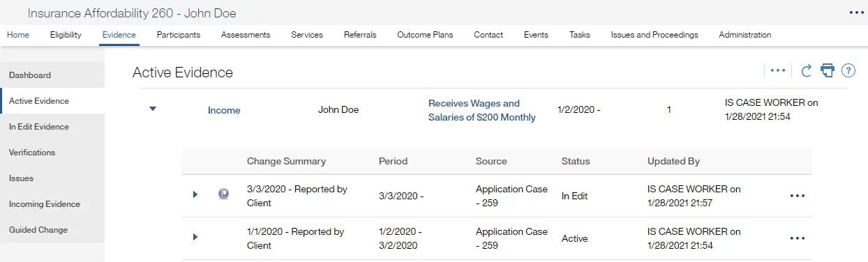Viewport: 868px width, 262px height.
Task: Open case-level actions menu at top right
Action: (x=856, y=13)
